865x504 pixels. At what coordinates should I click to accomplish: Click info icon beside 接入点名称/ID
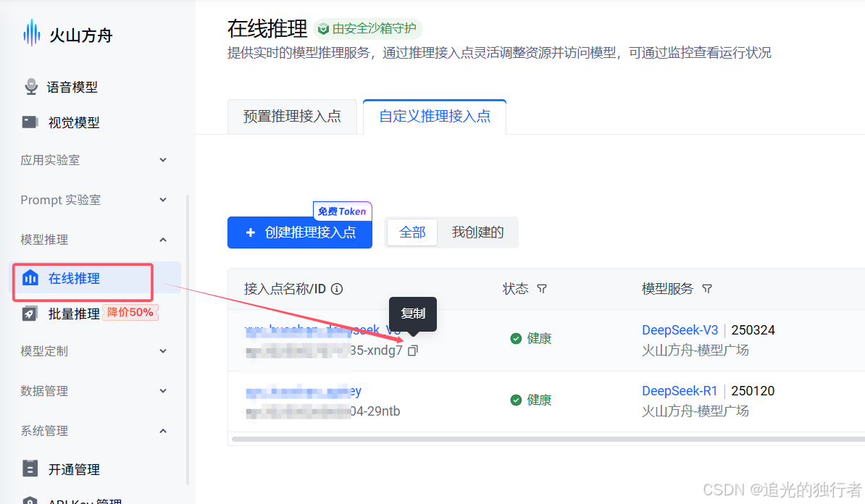[x=337, y=288]
